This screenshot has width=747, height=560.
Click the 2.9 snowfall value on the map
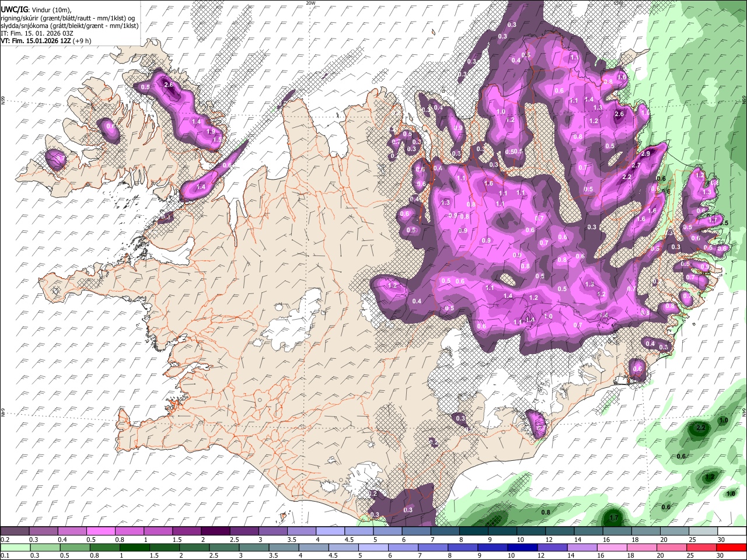pos(645,154)
